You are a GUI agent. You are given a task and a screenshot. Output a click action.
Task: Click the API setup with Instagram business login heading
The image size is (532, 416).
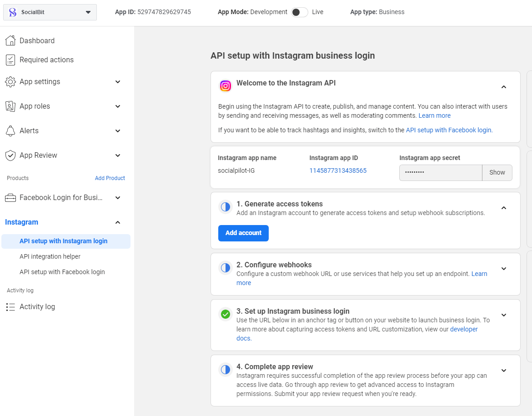tap(292, 55)
